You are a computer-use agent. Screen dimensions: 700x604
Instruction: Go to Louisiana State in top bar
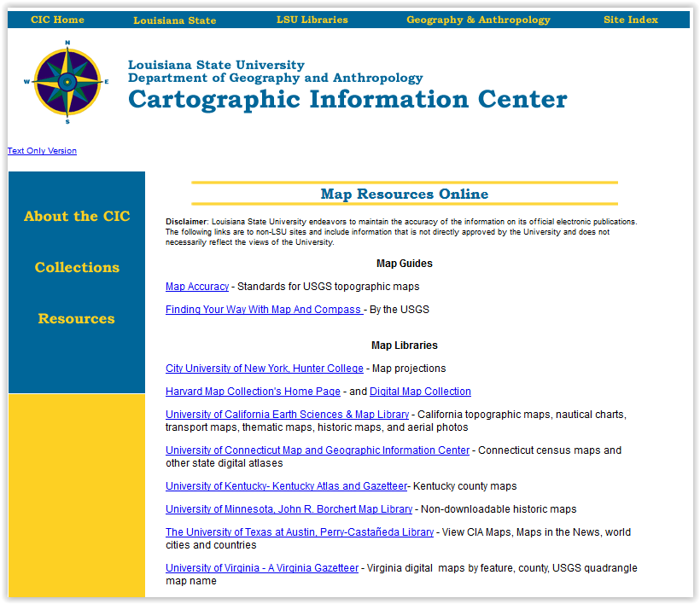[174, 20]
